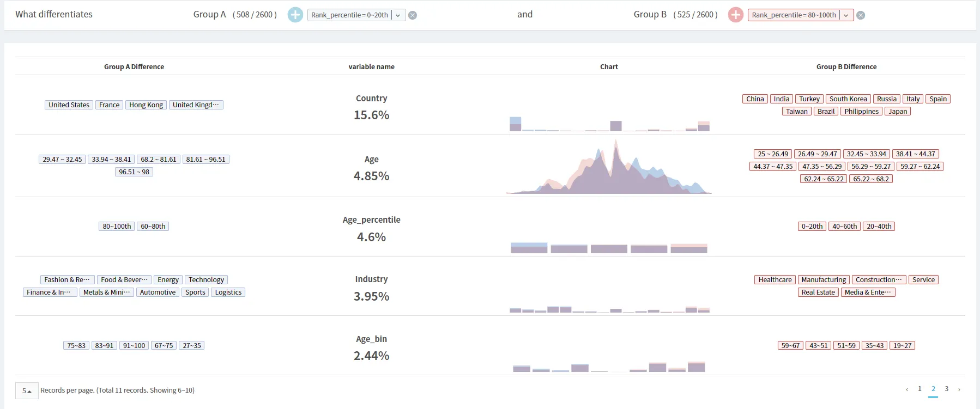
Task: Click the next page arrow
Action: coord(959,389)
